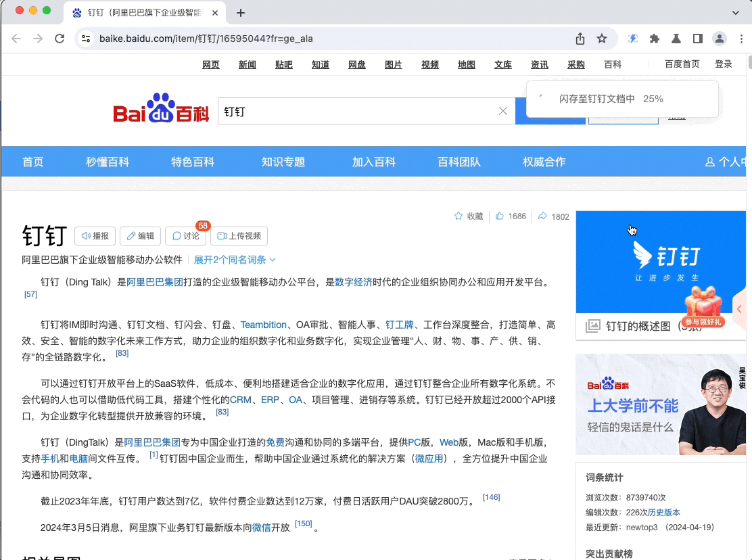Click the browser address bar URL
The height and width of the screenshot is (560, 752).
click(x=206, y=39)
